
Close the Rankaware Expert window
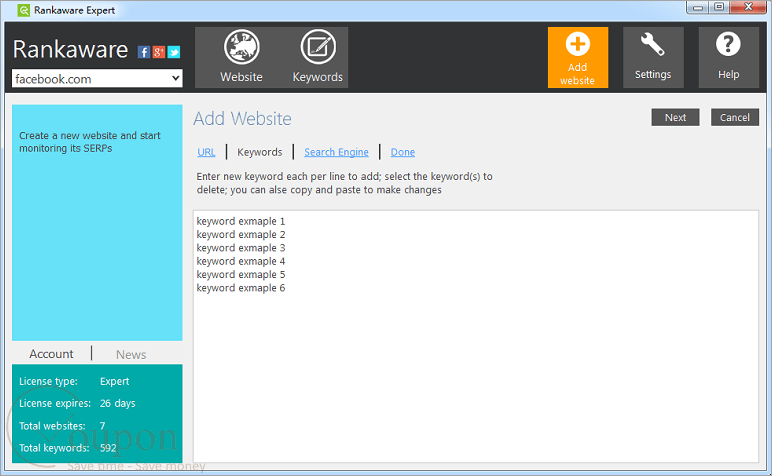pos(748,7)
